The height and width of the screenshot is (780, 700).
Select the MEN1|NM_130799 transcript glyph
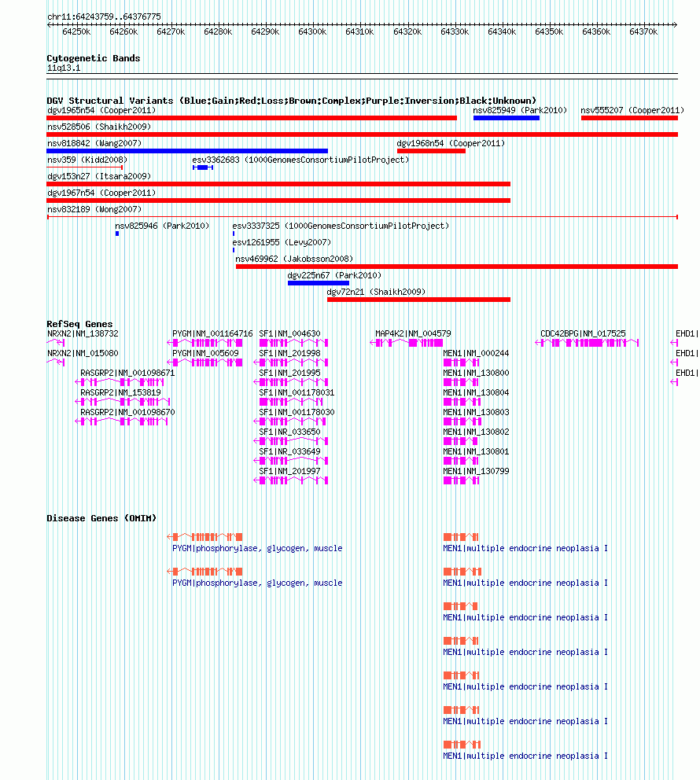(x=461, y=480)
